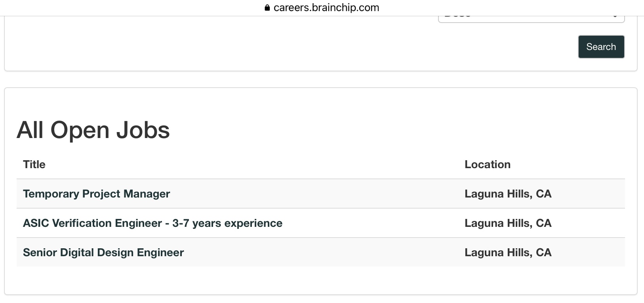Open the ASIC Verification Engineer job listing
The height and width of the screenshot is (303, 644).
pos(152,223)
